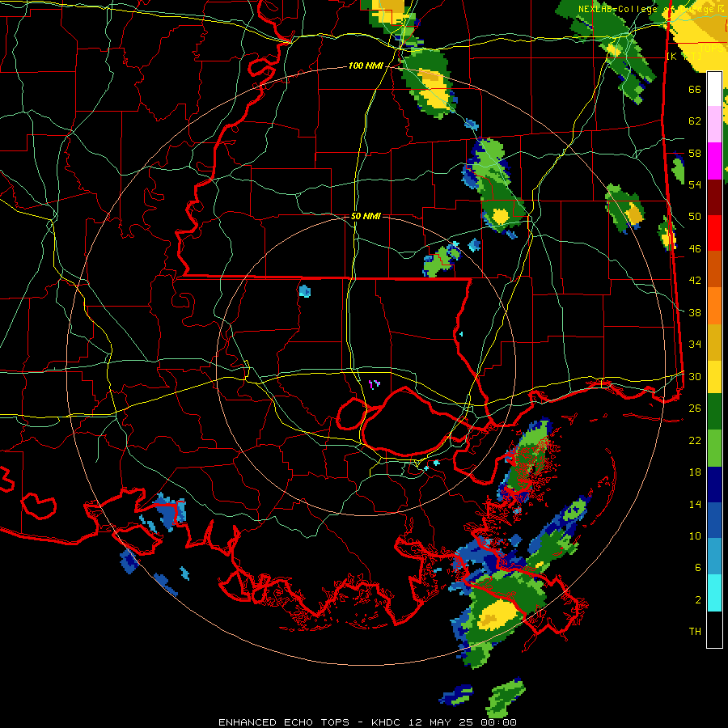Select the yellow legend swatch

(714, 376)
